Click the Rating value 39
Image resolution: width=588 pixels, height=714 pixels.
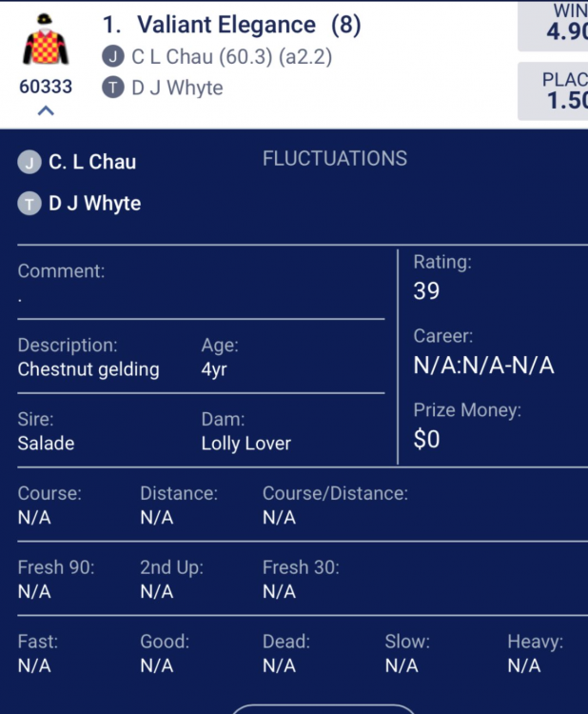(x=426, y=291)
